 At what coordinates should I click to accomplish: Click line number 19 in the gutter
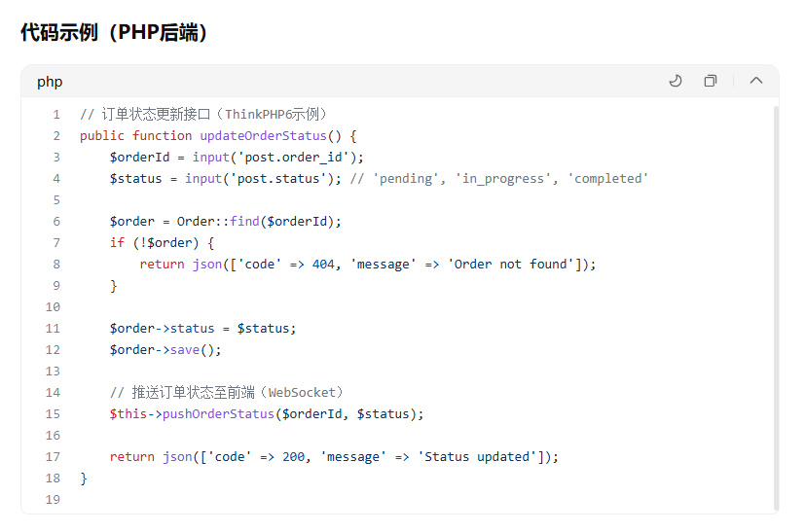point(53,500)
